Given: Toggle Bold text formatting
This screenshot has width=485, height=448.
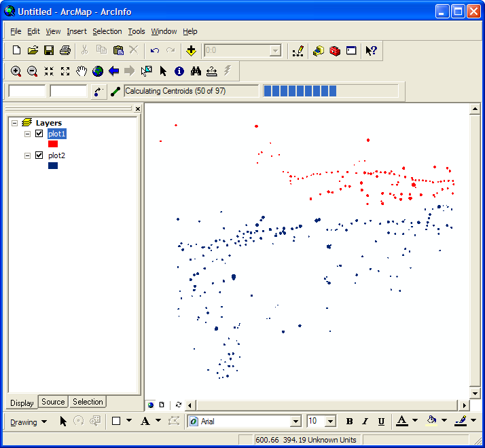Looking at the screenshot, I should (350, 422).
